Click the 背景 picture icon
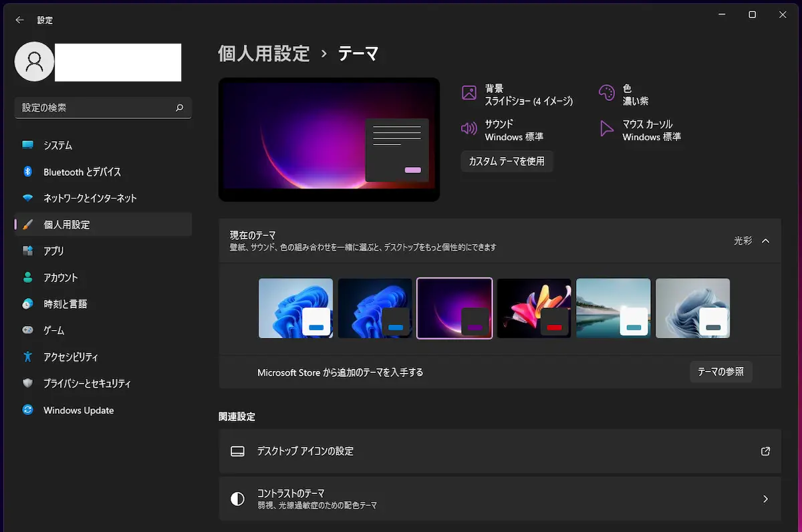The width and height of the screenshot is (802, 532). click(469, 93)
